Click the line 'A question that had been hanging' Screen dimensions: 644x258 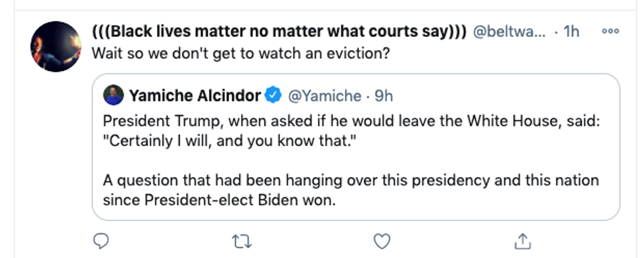[351, 180]
